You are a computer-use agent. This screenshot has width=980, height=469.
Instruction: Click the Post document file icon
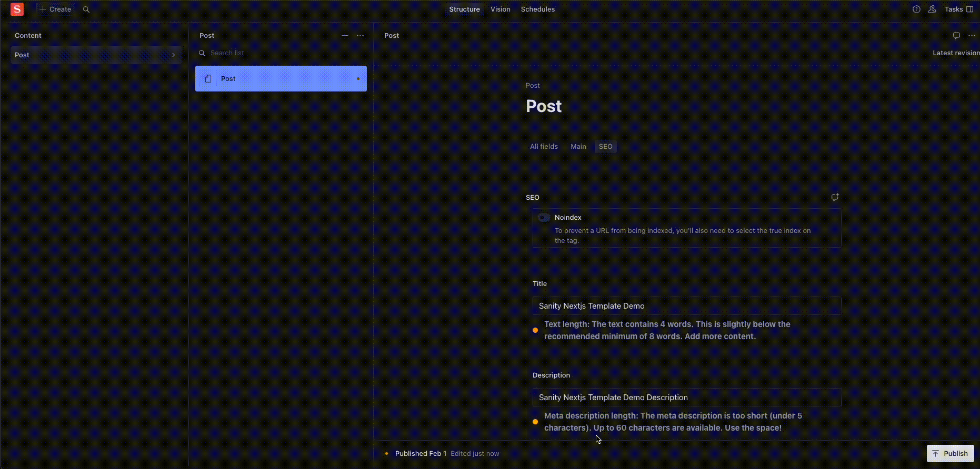point(208,78)
